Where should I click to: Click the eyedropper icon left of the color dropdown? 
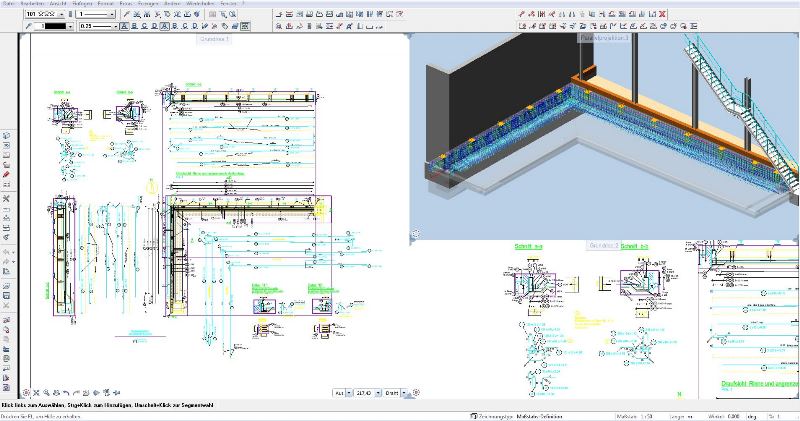pos(29,26)
